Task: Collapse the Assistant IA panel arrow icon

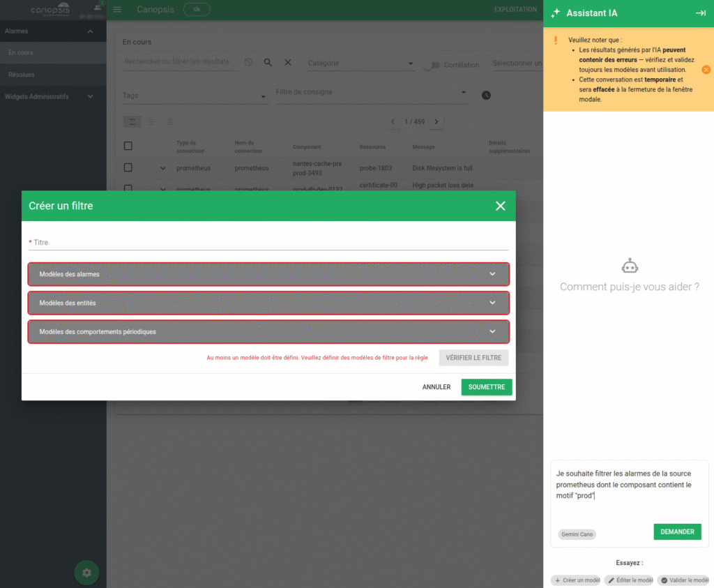Action: [700, 13]
